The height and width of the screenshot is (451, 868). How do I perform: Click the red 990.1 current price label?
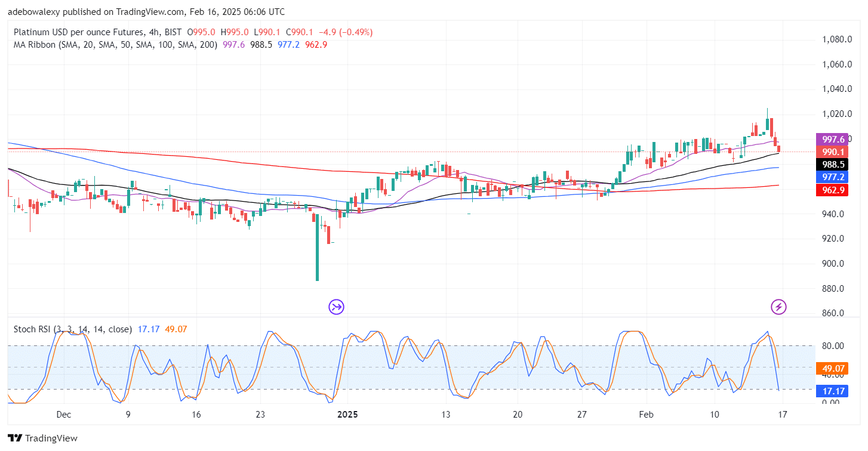831,152
